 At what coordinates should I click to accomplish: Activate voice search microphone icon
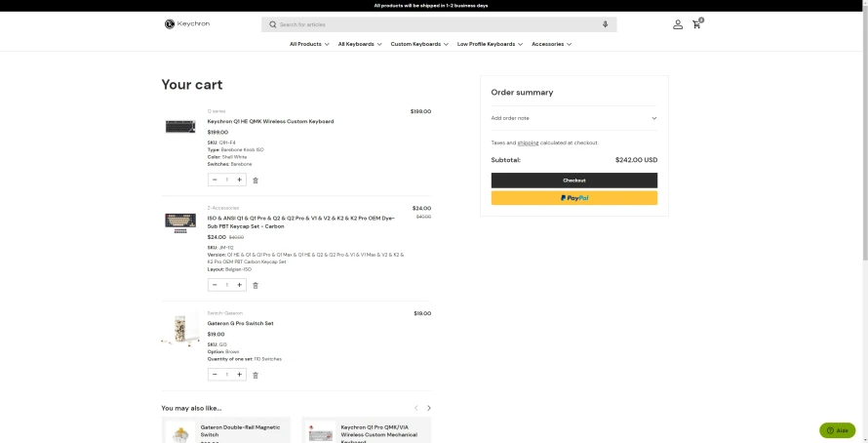pos(605,24)
